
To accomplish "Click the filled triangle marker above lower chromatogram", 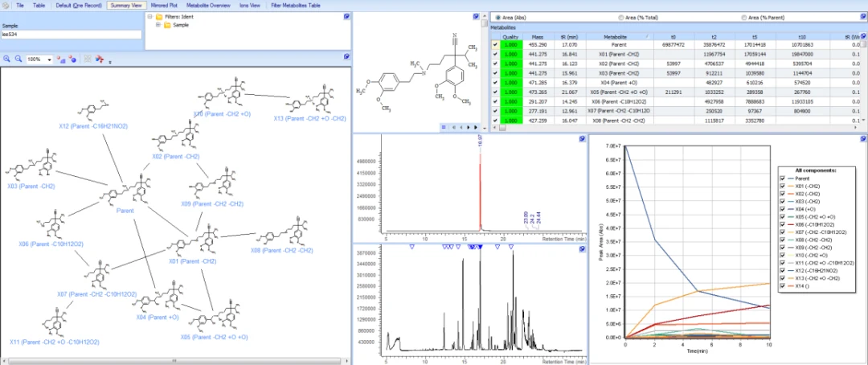I will click(480, 247).
